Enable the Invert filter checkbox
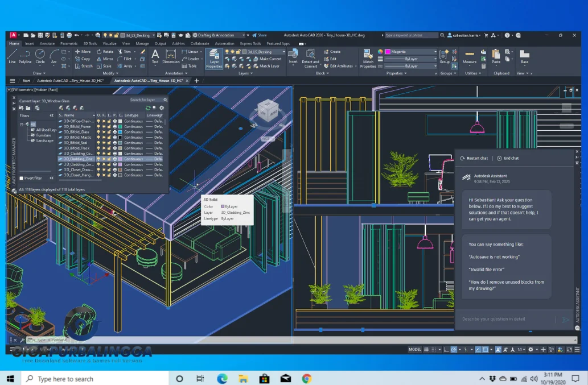Screen dimensions: 588x385 (x=22, y=178)
